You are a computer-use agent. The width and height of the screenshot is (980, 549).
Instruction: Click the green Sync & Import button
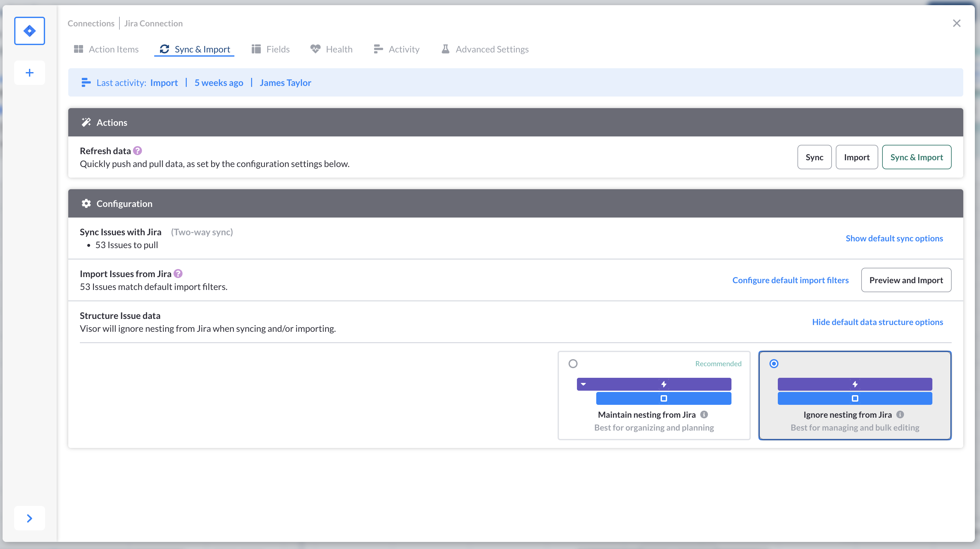coord(917,157)
